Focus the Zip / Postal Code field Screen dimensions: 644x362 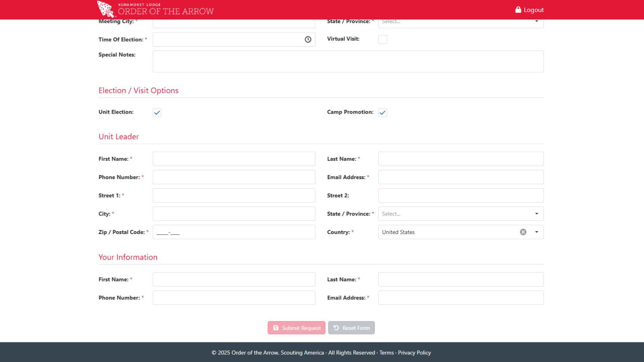point(234,232)
